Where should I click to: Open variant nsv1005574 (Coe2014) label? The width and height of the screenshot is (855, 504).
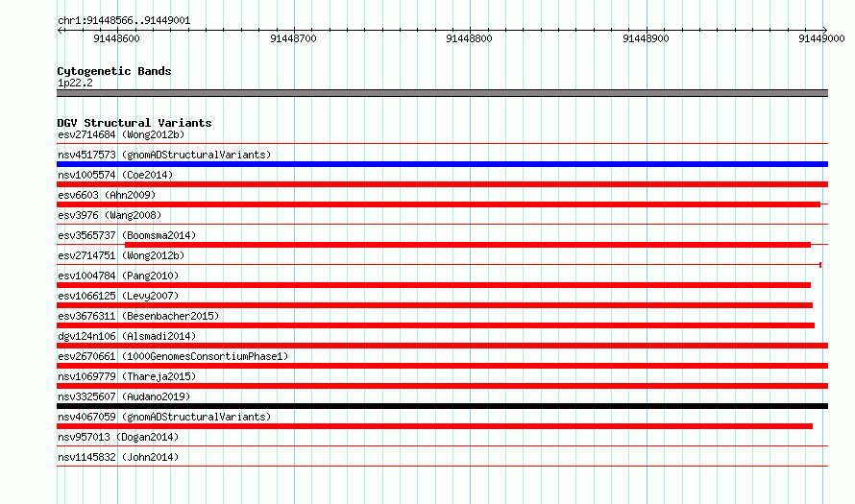click(115, 175)
